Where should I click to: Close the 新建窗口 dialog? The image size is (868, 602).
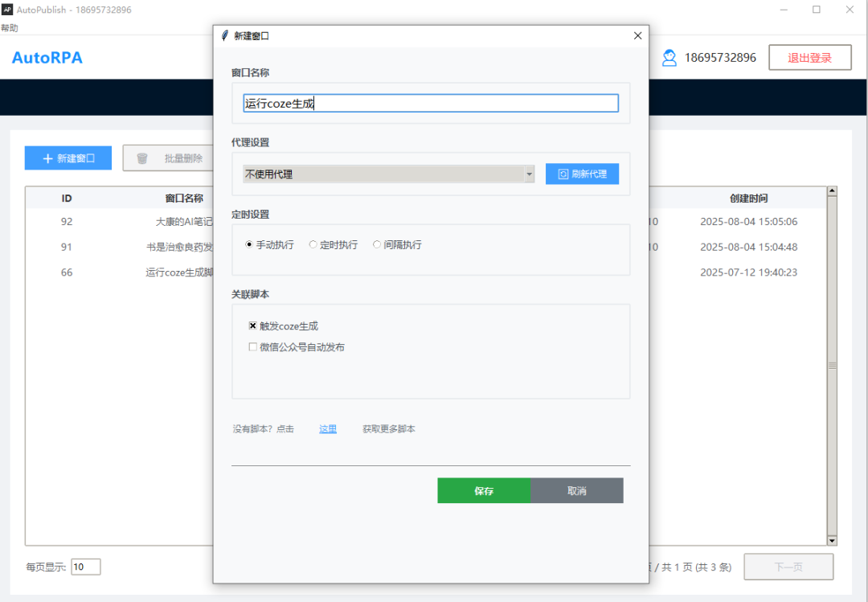click(x=637, y=36)
